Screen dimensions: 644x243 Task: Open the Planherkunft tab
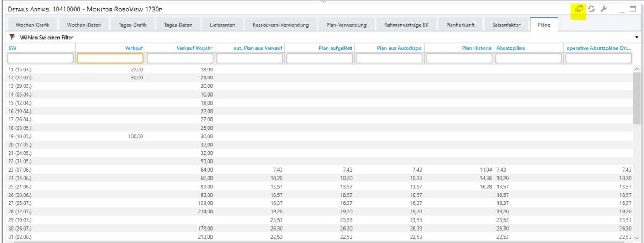(460, 25)
